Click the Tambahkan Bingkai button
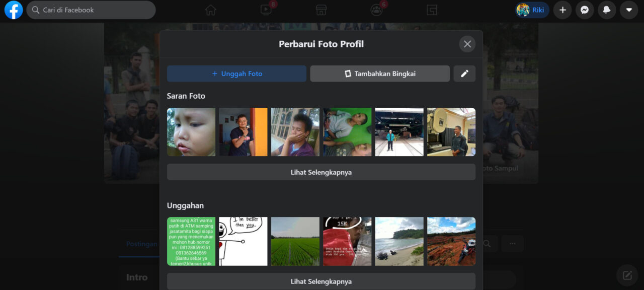644x290 pixels. point(380,74)
